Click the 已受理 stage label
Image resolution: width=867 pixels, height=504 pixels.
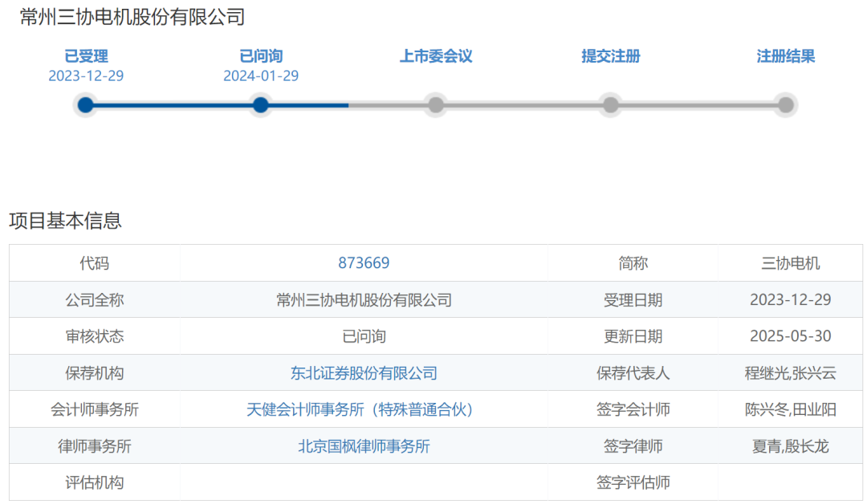(x=86, y=56)
